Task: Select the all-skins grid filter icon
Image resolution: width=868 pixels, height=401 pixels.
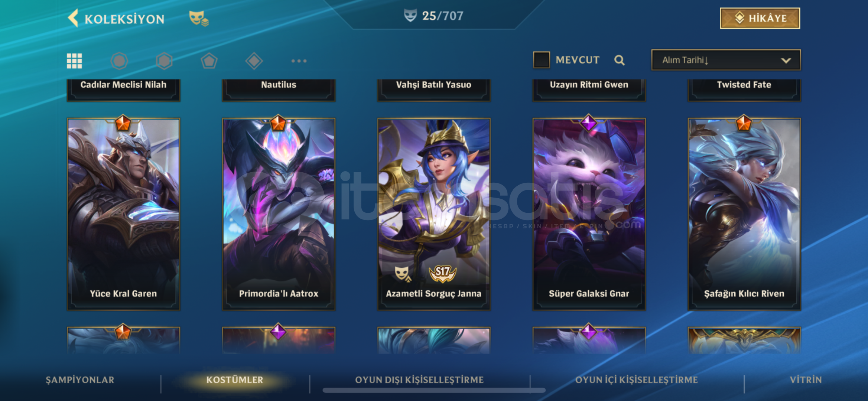Action: (x=74, y=61)
